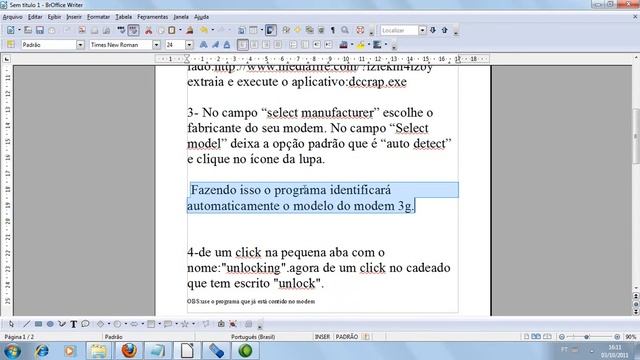
Task: Select the Text tool in drawing toolbar
Action: tap(73, 324)
